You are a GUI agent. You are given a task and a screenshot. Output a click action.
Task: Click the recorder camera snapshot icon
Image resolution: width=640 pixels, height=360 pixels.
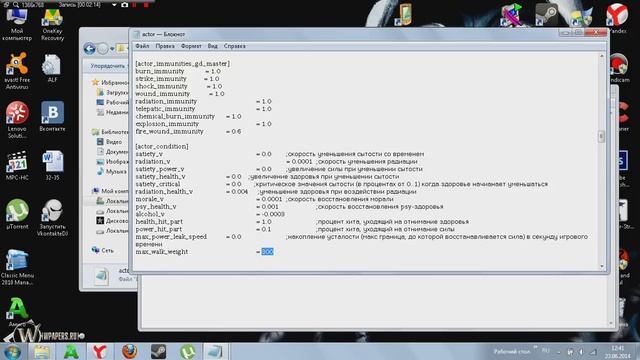click(x=124, y=5)
